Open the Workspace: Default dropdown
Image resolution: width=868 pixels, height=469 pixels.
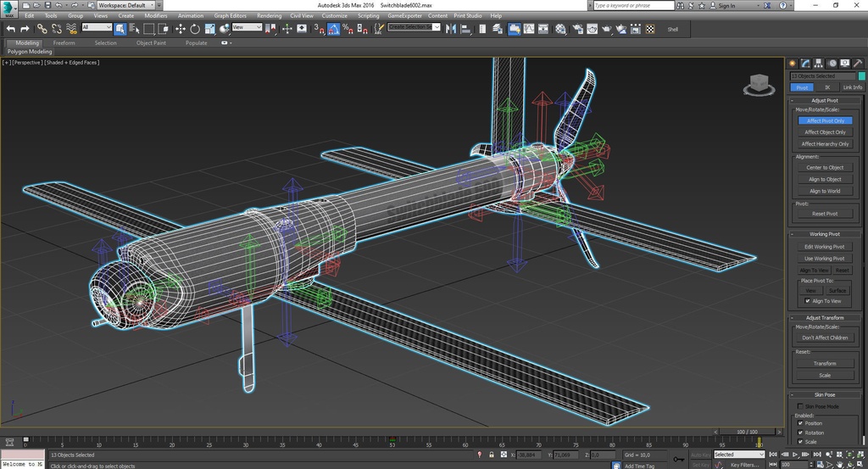tap(125, 5)
